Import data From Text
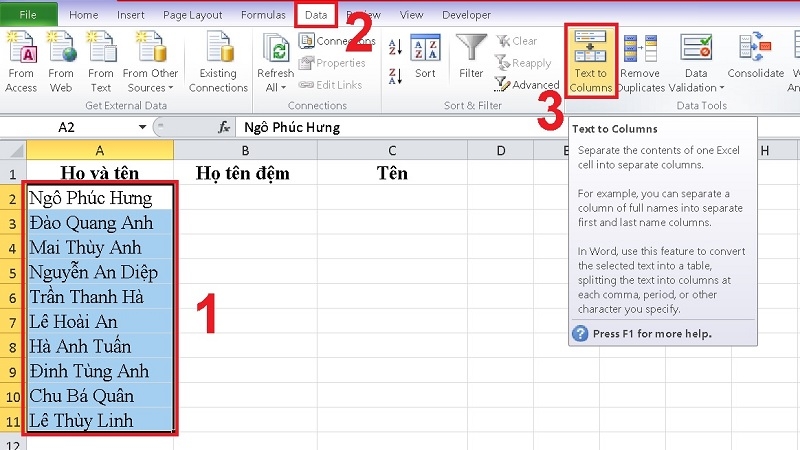Viewport: 800px width, 450px height. point(101,62)
